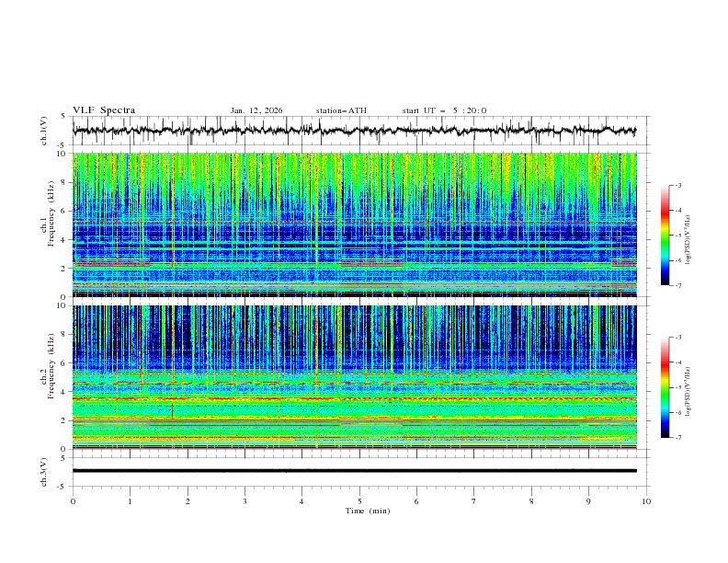This screenshot has width=728, height=563.
Task: Click the "5" tick on the ch.1(V) axis
Action: [x=63, y=117]
